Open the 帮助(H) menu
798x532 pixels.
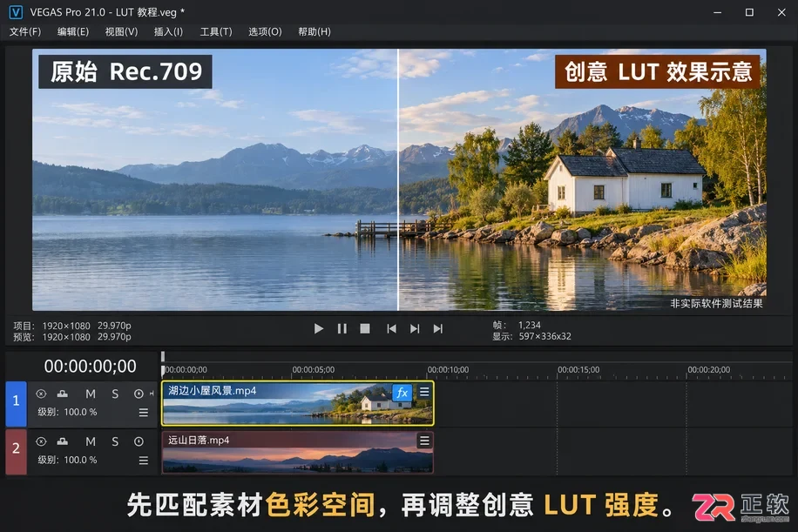tap(314, 31)
